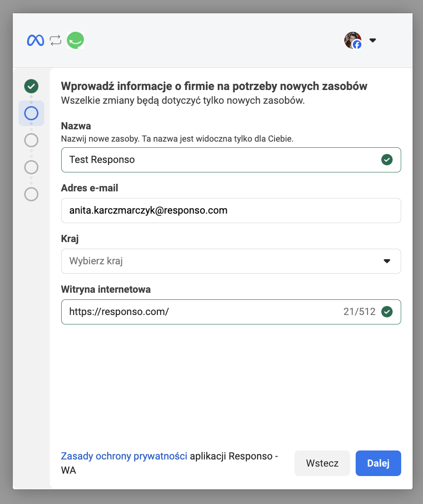Focus the Adres e-mail input field
Screen dimensions: 423x504
[x=231, y=210]
